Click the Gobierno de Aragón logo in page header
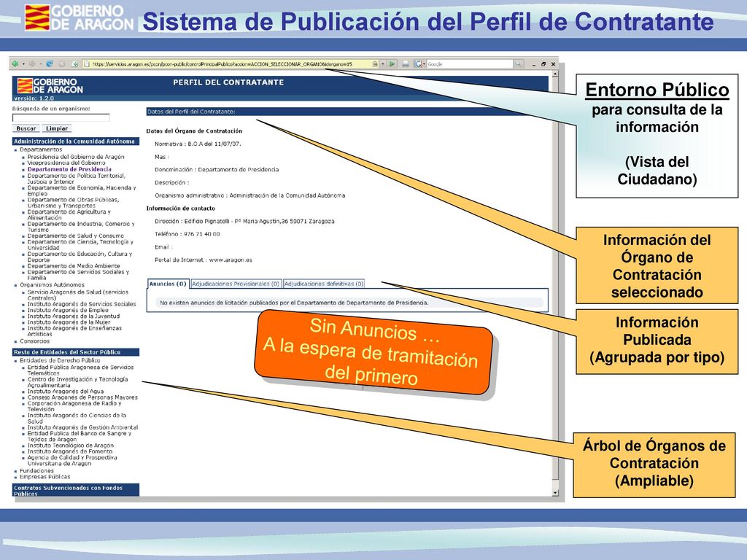Image resolution: width=747 pixels, height=560 pixels. tap(50, 86)
